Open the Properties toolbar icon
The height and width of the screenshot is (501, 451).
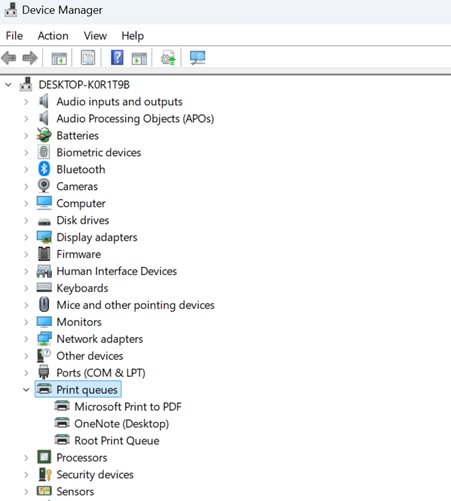click(88, 58)
